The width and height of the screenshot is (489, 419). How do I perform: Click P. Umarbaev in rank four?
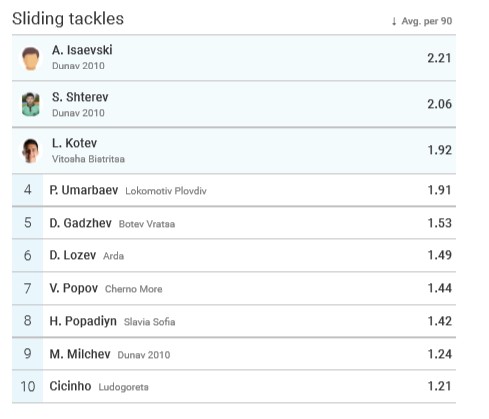coord(84,190)
